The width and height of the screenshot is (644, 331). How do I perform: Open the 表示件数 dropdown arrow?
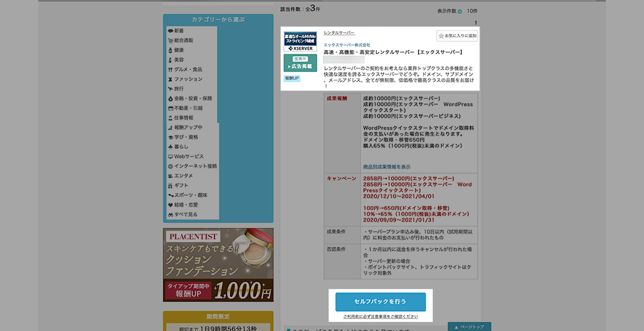[460, 12]
